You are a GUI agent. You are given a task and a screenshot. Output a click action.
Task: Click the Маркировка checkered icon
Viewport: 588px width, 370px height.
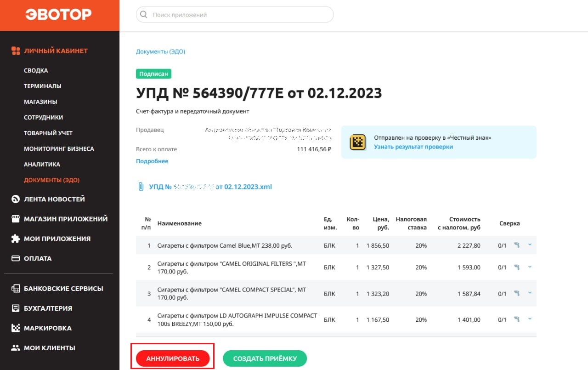(16, 328)
